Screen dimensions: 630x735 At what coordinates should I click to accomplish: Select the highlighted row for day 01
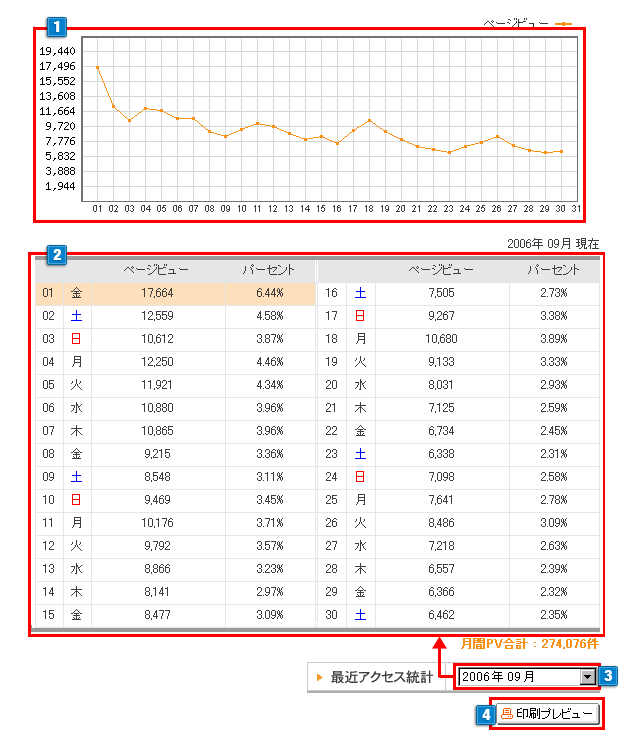coord(175,293)
